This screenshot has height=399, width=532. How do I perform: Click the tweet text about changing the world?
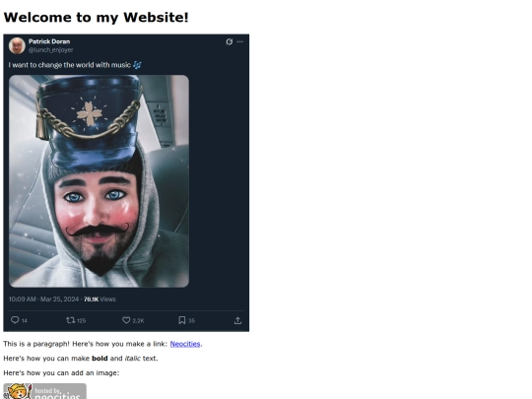pyautogui.click(x=70, y=65)
